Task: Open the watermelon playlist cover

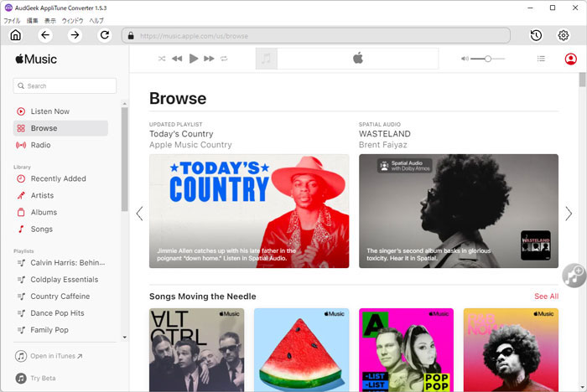Action: pos(301,350)
